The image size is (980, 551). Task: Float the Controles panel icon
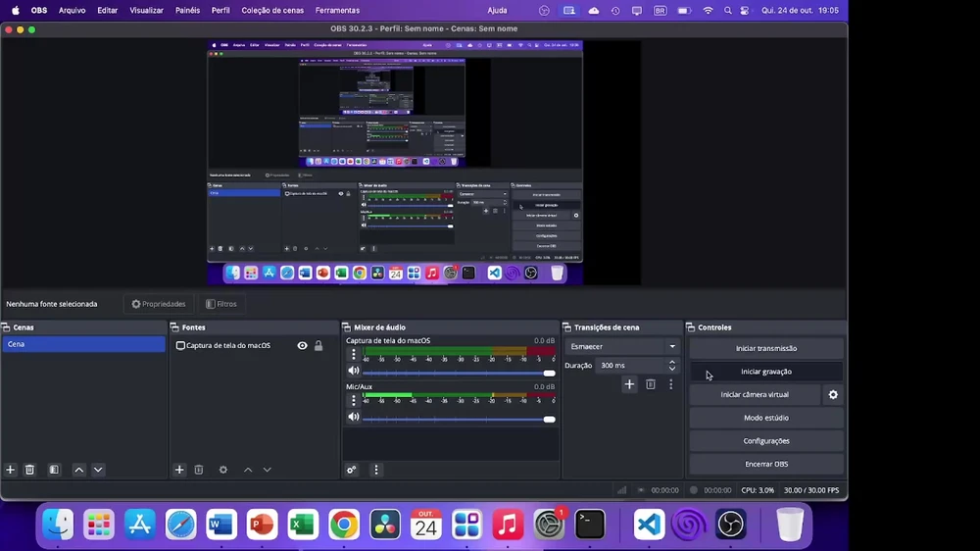click(691, 327)
